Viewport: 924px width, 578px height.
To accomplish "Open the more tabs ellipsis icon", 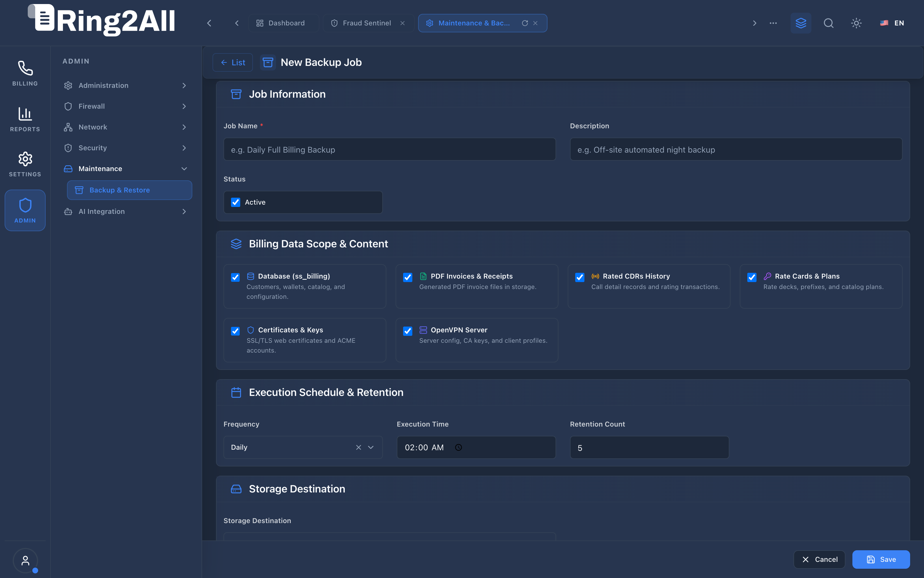I will [773, 23].
